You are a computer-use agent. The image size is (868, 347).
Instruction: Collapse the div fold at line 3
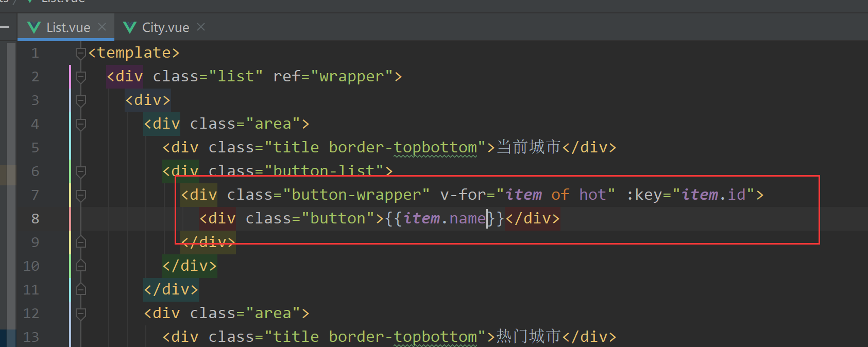pyautogui.click(x=81, y=100)
